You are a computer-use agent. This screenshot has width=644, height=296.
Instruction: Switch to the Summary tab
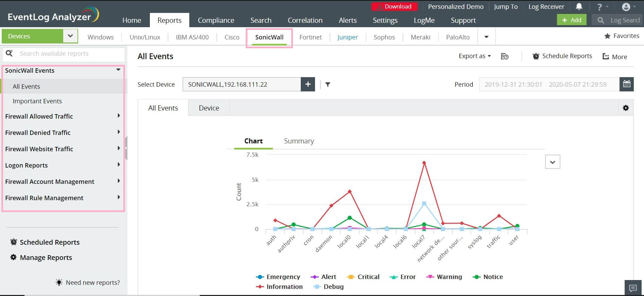pos(299,141)
